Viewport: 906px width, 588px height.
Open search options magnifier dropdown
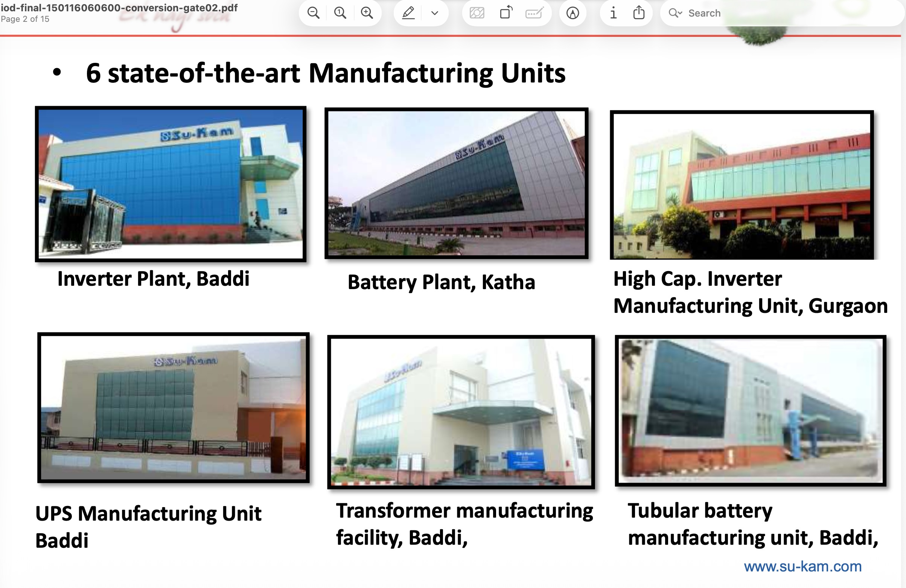point(675,13)
